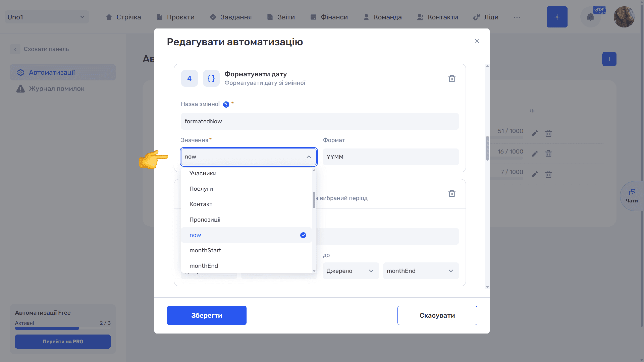
Task: Open more navigation items via three dots
Action: (517, 17)
